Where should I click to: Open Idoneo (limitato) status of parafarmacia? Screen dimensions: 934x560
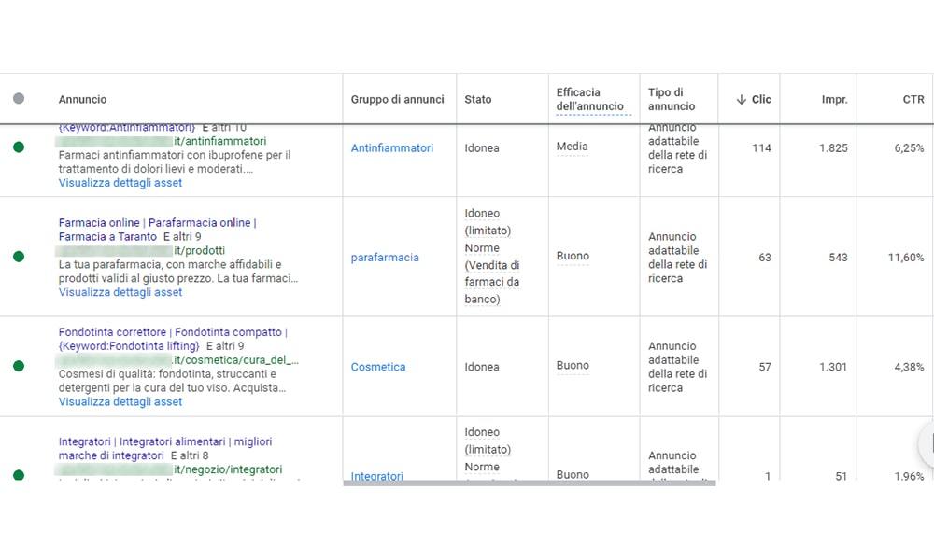click(488, 222)
